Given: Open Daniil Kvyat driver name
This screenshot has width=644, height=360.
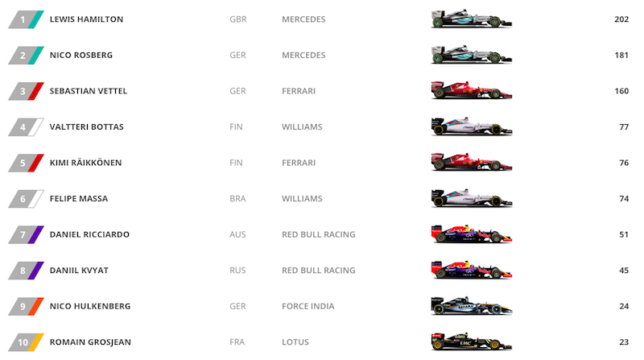Looking at the screenshot, I should (78, 270).
